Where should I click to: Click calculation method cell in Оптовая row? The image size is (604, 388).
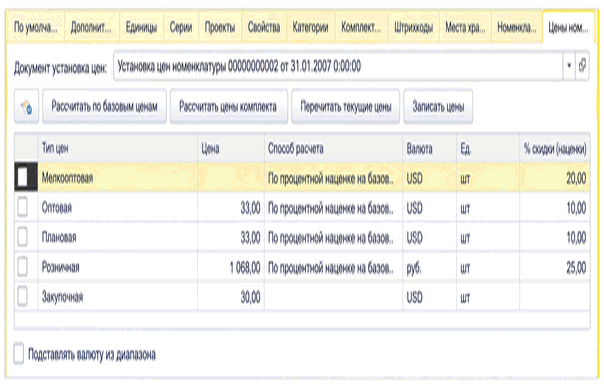coord(333,207)
